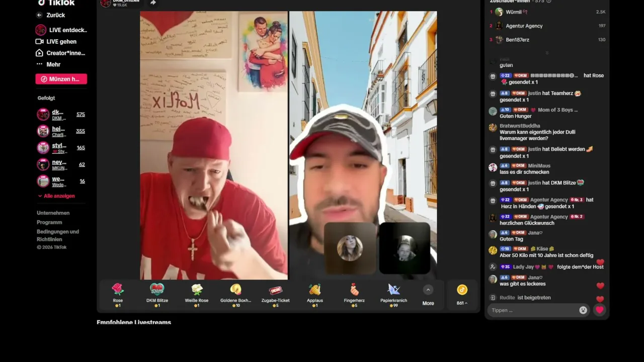Click Jana's name above was gibt es leckeres
This screenshot has width=644, height=362.
535,278
